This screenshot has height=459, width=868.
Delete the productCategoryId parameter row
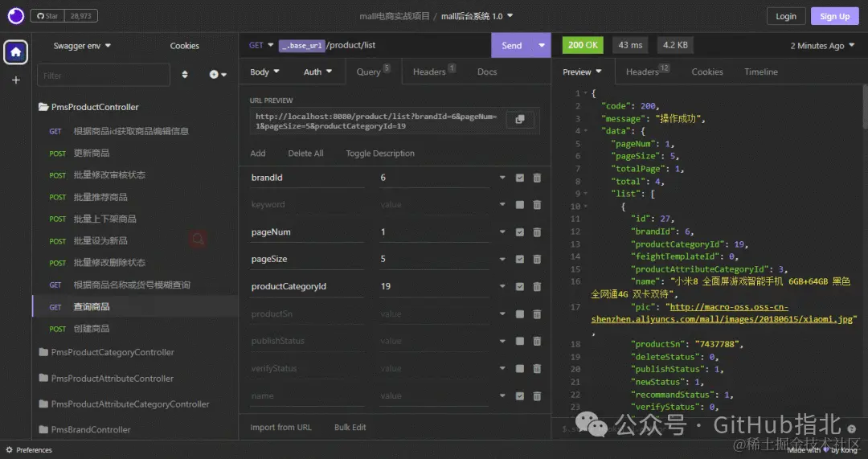click(x=537, y=286)
